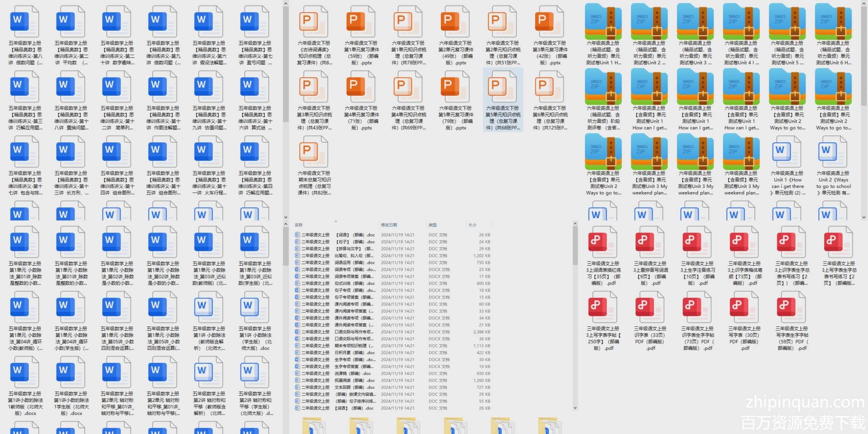
Task: Open 期末总复习知识点梳理 PowerPoint file
Action: click(x=314, y=153)
